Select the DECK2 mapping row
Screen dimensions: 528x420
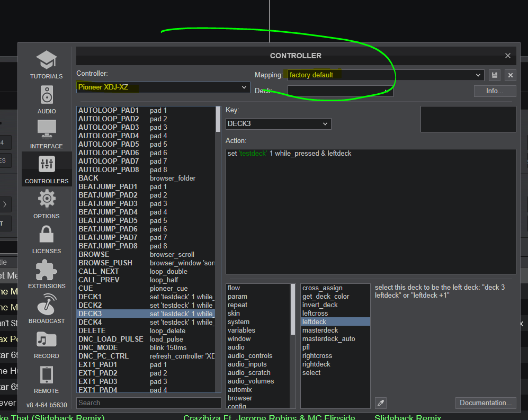click(x=146, y=305)
